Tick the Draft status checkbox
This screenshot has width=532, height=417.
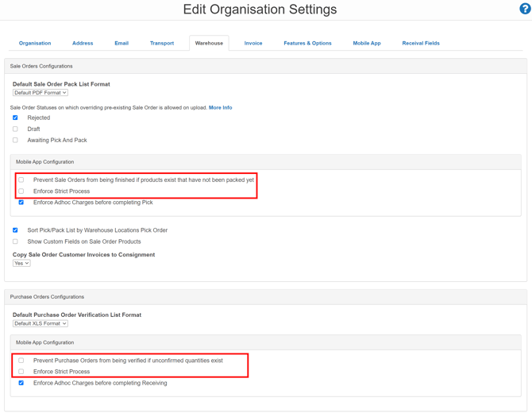(15, 129)
